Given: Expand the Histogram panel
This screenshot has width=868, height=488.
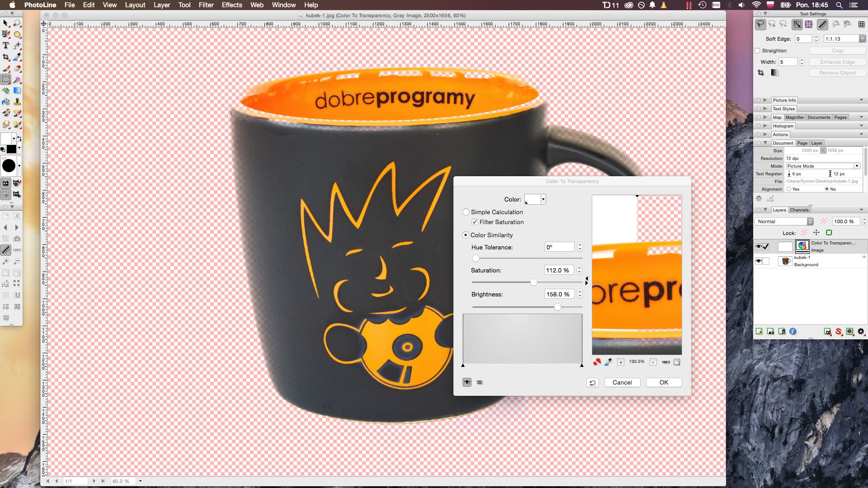Looking at the screenshot, I should pos(765,126).
